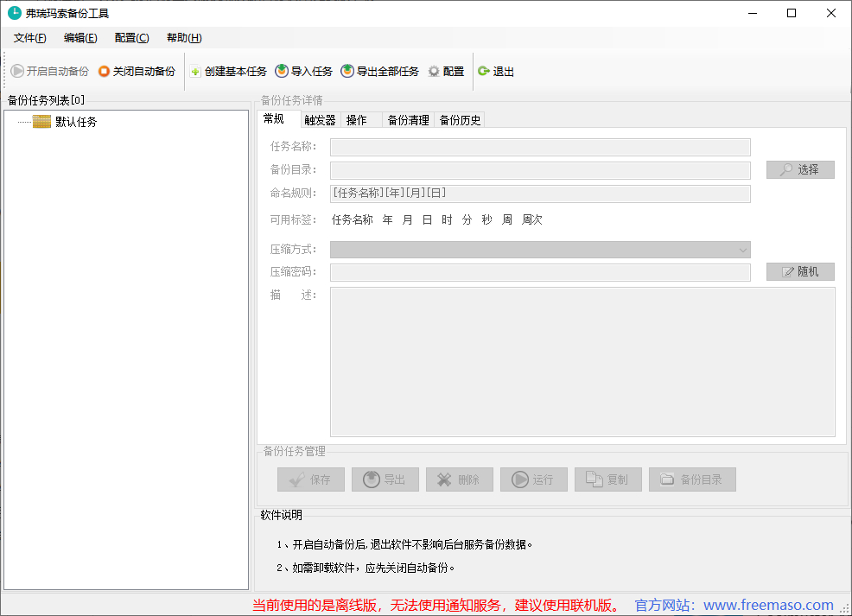Insert the 年 available tag
The height and width of the screenshot is (616, 852).
pos(387,220)
